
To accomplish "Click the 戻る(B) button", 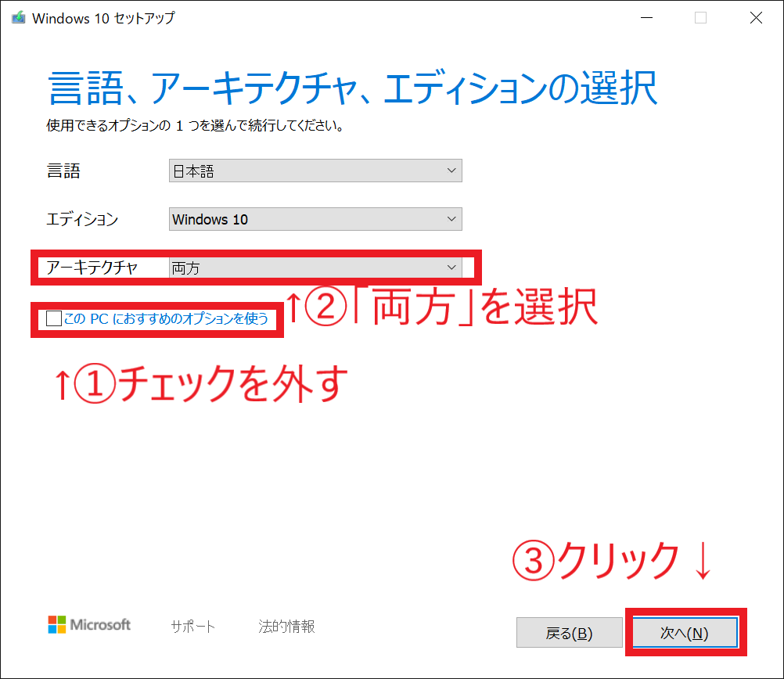I will coord(569,633).
